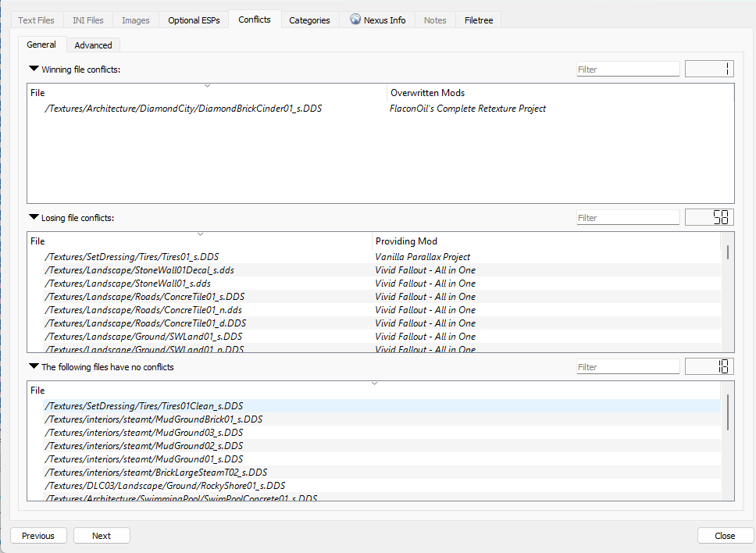Open the Text Files tab
Image resolution: width=756 pixels, height=553 pixels.
pyautogui.click(x=36, y=20)
